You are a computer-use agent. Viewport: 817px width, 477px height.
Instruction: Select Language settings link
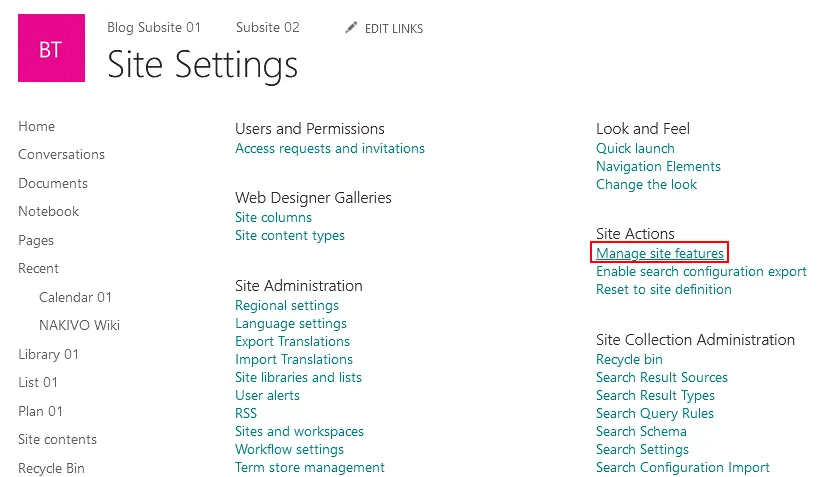290,324
